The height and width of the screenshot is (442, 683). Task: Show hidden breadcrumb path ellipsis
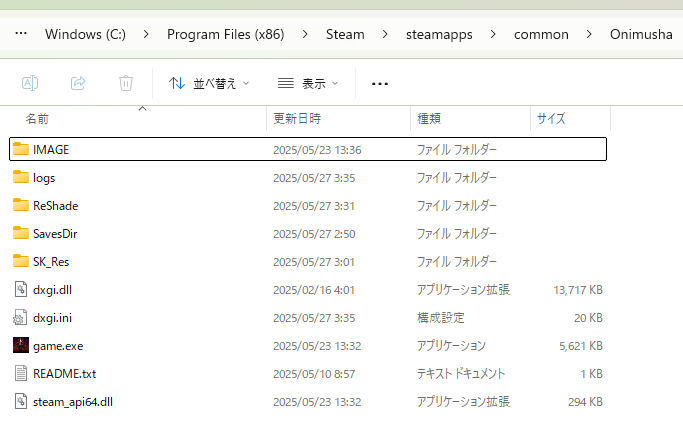pos(21,33)
